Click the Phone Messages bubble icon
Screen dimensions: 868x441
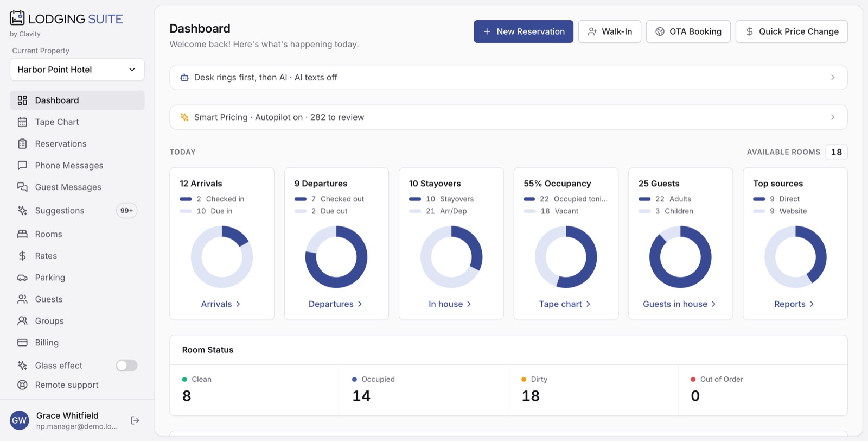22,166
